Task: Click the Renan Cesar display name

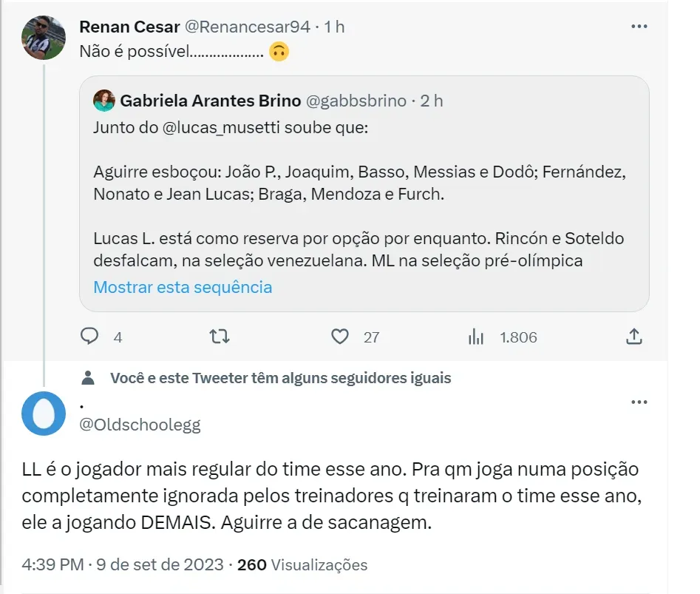Action: click(x=129, y=27)
